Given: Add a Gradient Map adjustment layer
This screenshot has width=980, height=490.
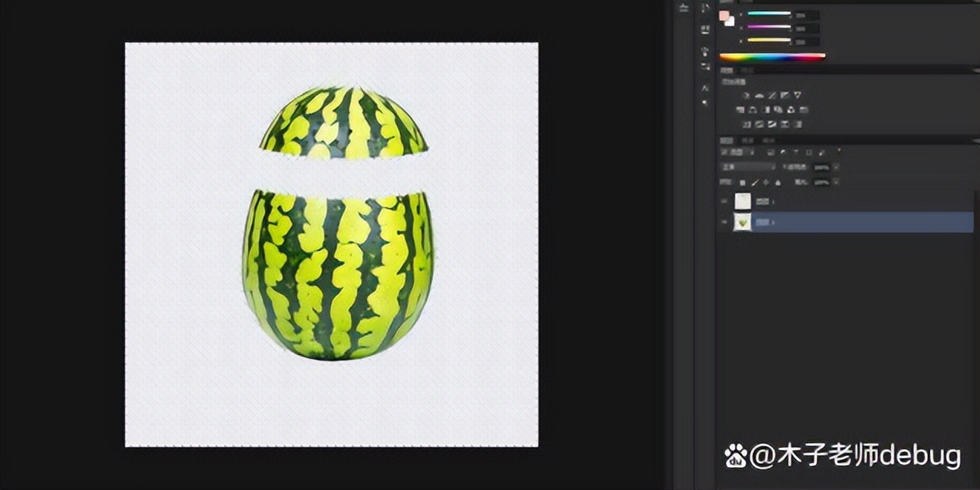Looking at the screenshot, I should [797, 124].
